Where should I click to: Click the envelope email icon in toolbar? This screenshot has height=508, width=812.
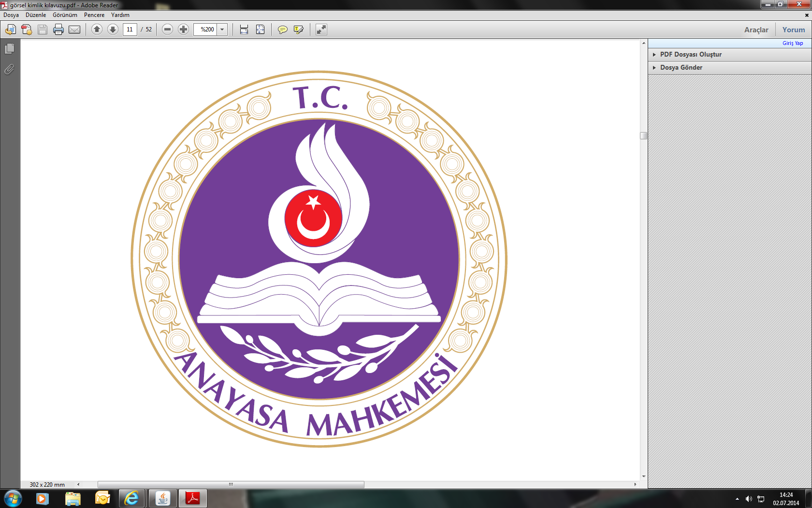[x=74, y=30]
